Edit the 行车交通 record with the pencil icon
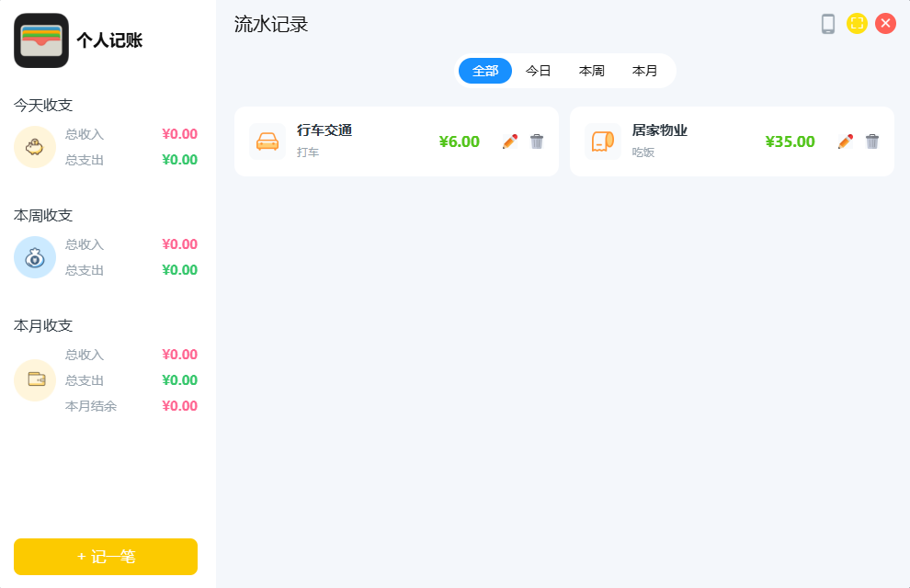 coord(510,141)
